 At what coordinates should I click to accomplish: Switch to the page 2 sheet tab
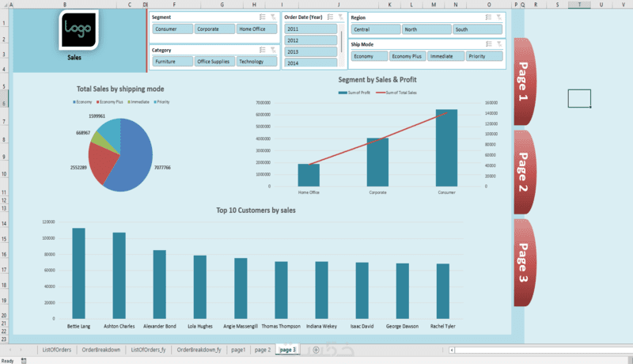(x=263, y=350)
